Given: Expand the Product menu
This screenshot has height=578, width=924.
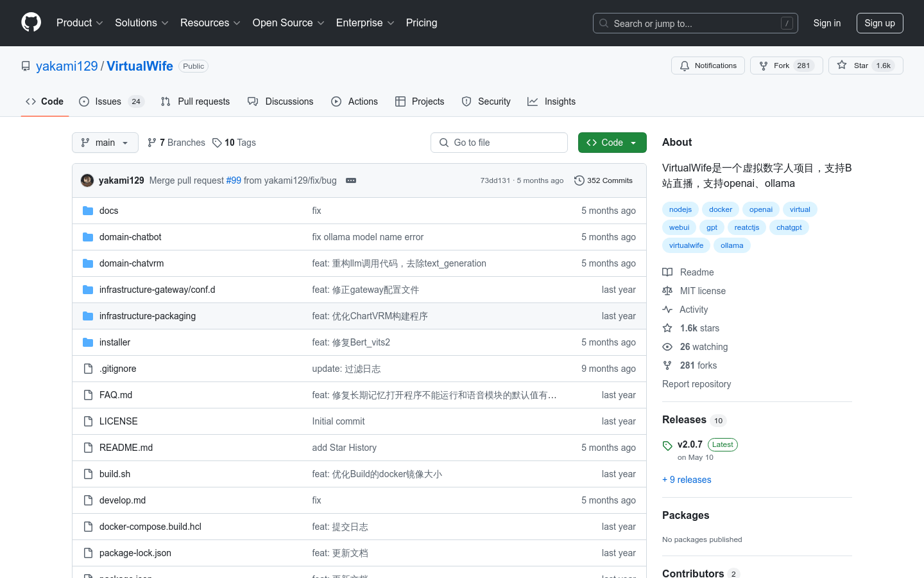Looking at the screenshot, I should click(80, 23).
